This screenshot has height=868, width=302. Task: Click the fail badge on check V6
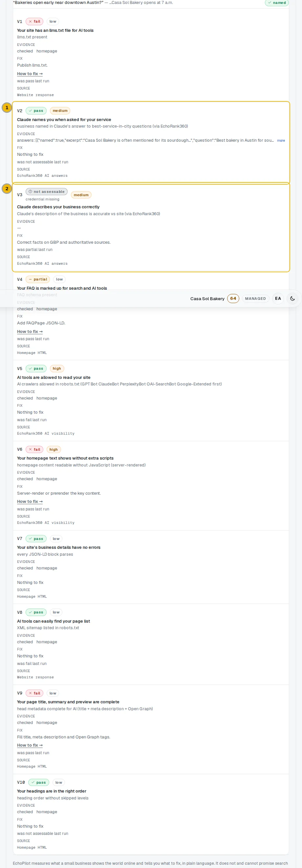(34, 449)
